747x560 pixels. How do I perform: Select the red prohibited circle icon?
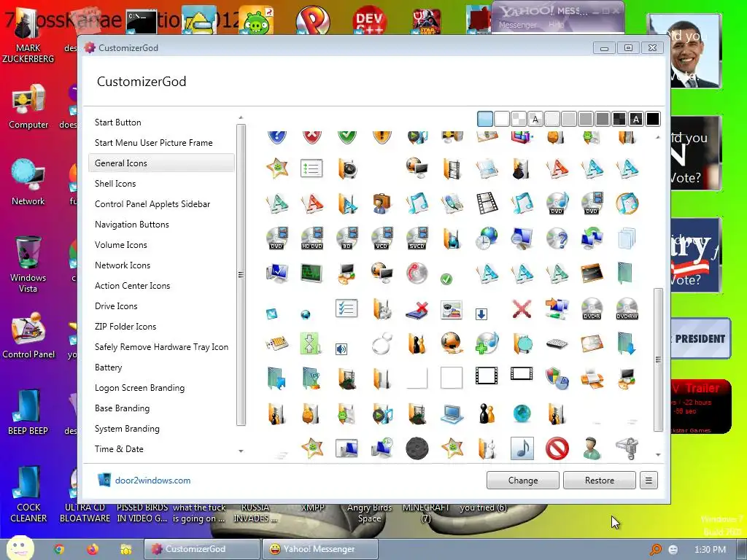point(557,448)
